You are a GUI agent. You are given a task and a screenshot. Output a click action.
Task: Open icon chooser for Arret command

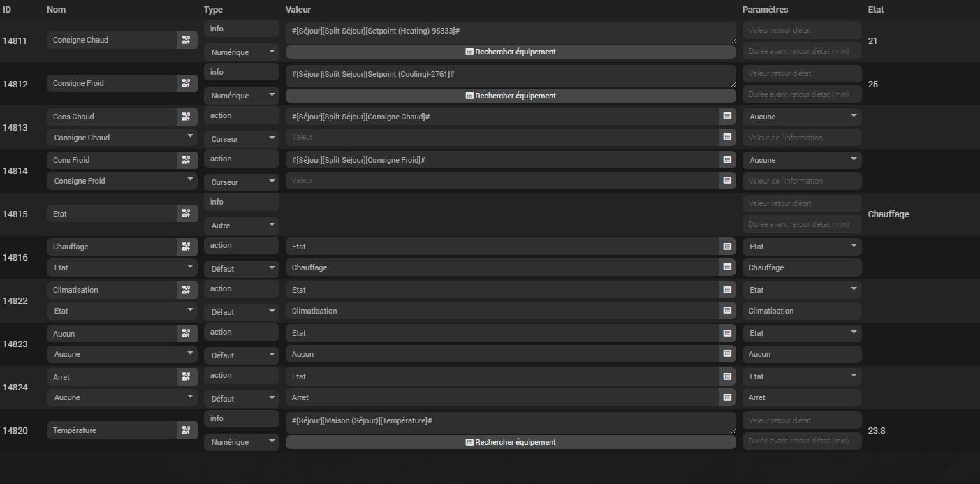coord(186,377)
